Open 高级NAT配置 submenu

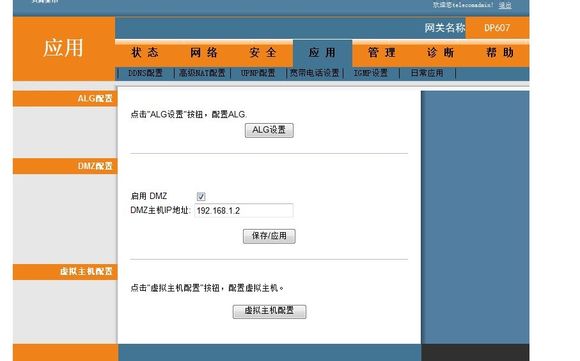point(202,73)
